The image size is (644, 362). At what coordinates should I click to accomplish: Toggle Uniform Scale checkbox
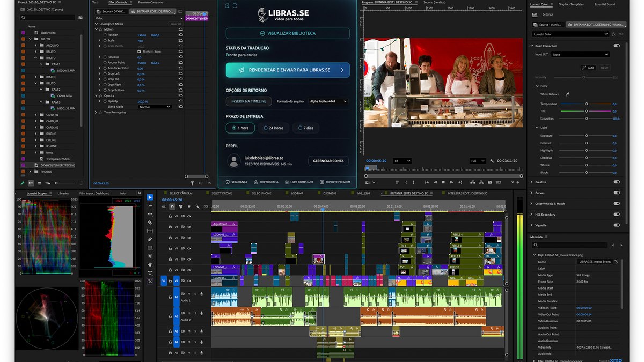click(140, 51)
